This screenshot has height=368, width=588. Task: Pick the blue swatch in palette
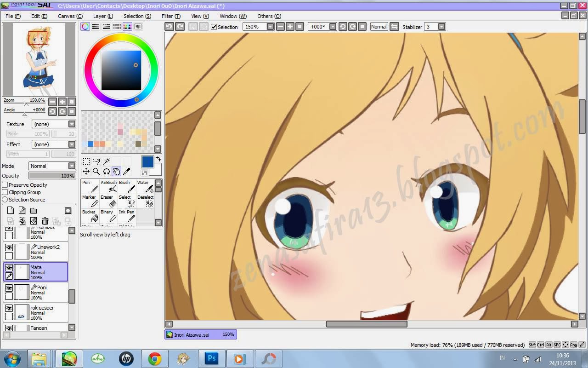point(90,144)
